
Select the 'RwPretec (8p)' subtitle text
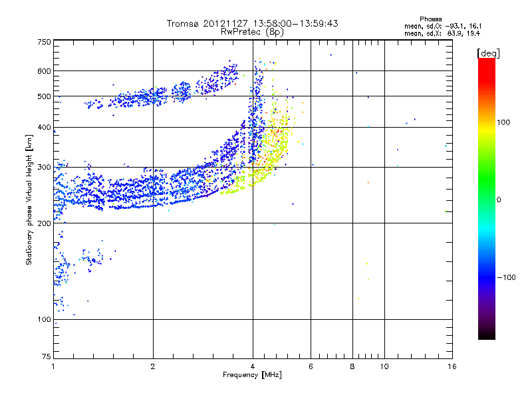(x=252, y=32)
